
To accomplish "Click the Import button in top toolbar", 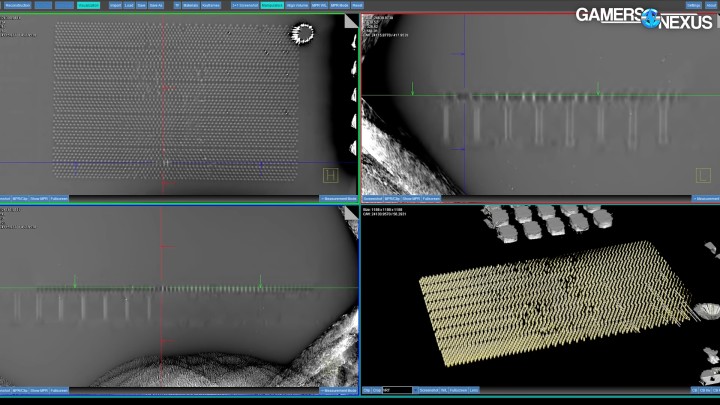I will (x=114, y=5).
